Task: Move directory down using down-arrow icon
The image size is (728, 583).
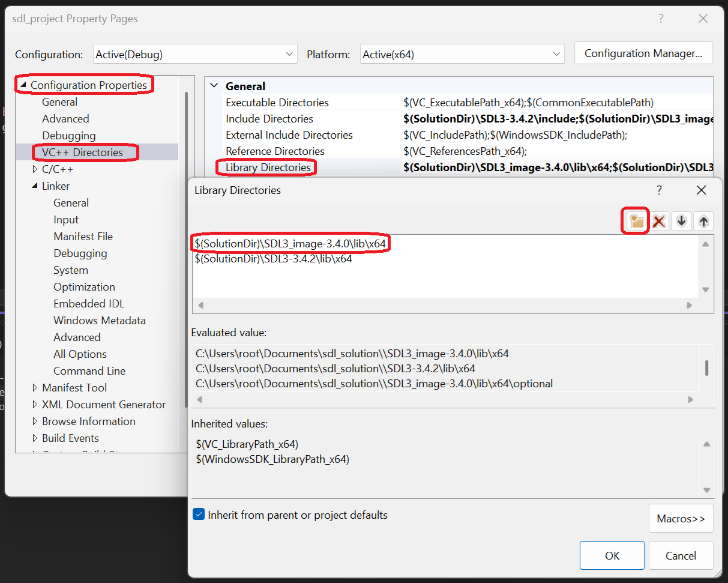Action: (681, 221)
